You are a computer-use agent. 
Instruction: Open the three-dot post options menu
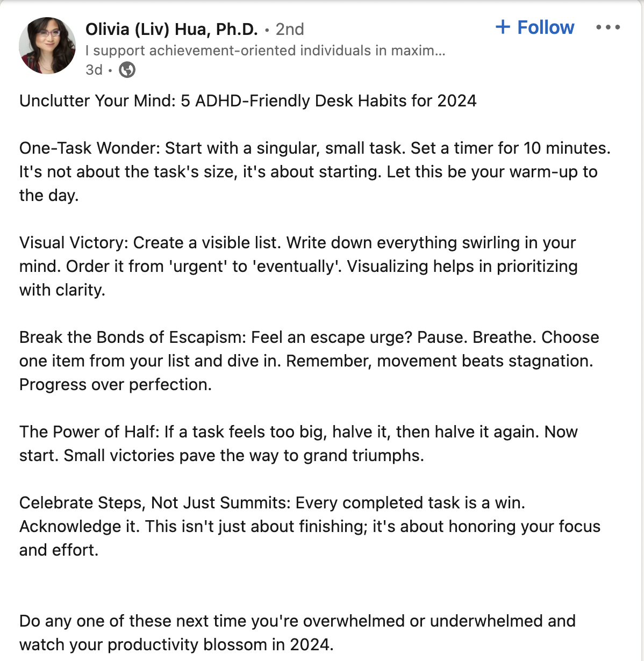point(608,27)
